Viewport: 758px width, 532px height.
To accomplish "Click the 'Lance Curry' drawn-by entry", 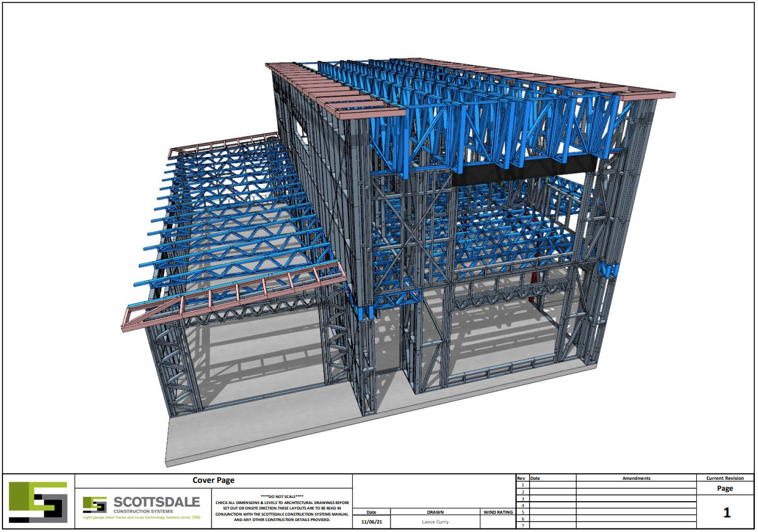I will (x=435, y=520).
